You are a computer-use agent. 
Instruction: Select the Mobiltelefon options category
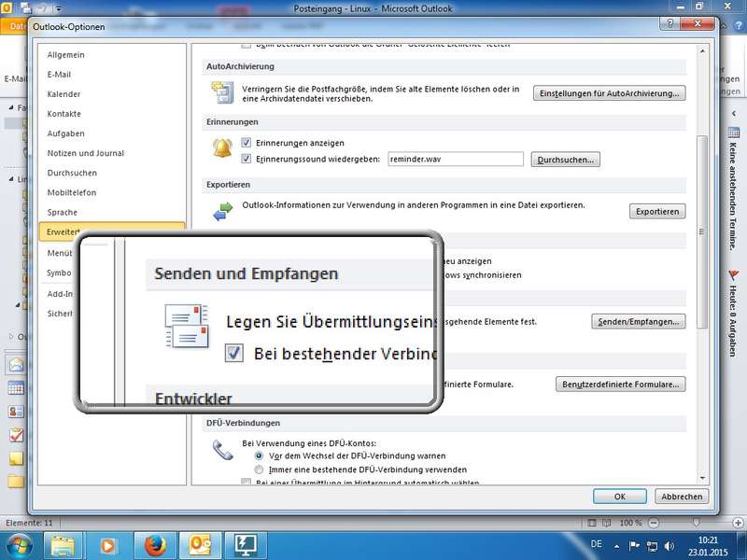72,192
